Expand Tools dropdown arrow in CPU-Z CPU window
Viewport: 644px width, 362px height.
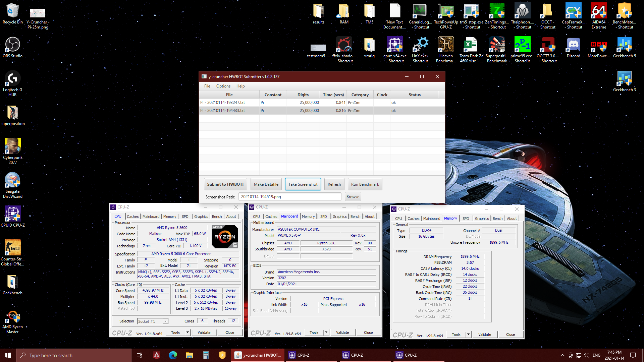tap(187, 333)
